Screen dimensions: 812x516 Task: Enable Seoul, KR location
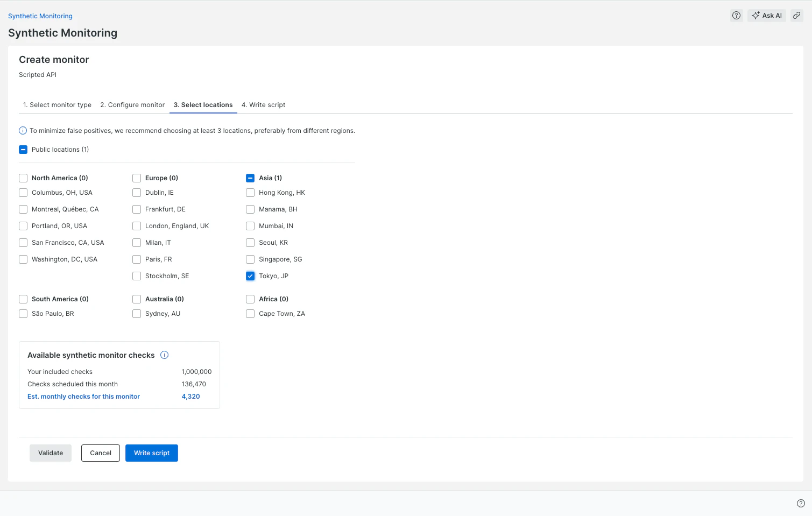(250, 243)
